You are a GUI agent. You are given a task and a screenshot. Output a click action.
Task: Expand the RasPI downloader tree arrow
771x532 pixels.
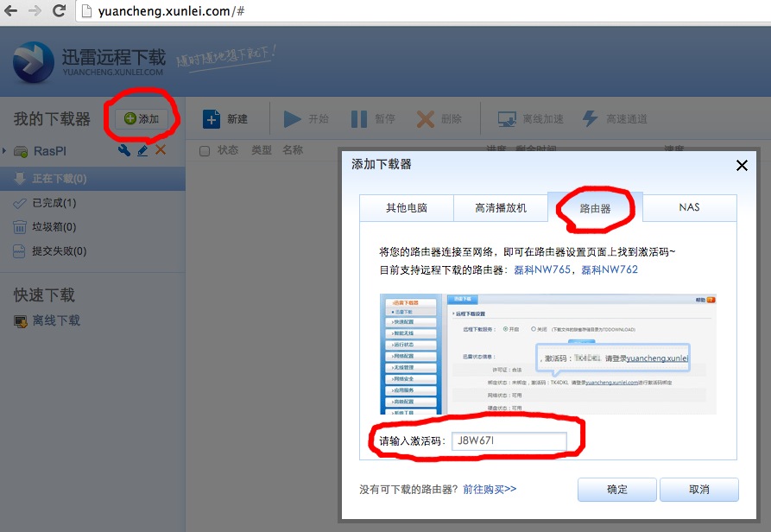pos(5,152)
